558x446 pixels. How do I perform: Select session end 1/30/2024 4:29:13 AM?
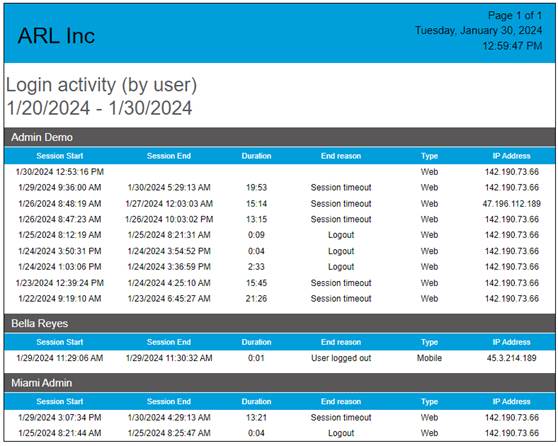[169, 418]
